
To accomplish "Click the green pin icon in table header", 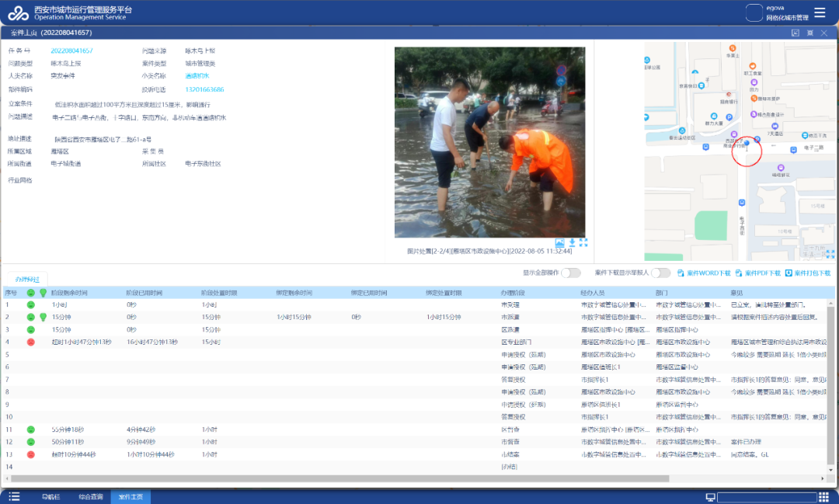I will (x=44, y=293).
